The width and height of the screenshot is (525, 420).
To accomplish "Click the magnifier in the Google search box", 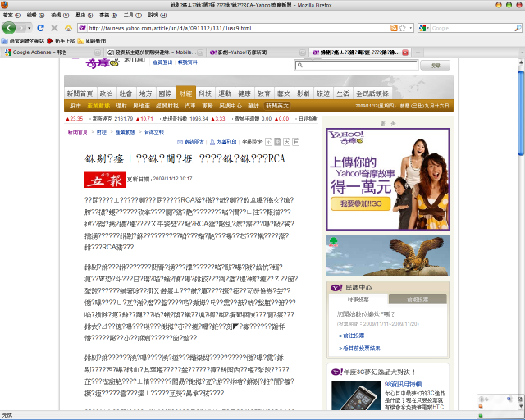I will tap(518, 28).
